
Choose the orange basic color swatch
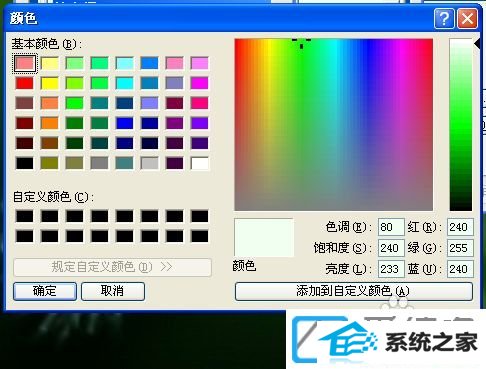point(49,123)
